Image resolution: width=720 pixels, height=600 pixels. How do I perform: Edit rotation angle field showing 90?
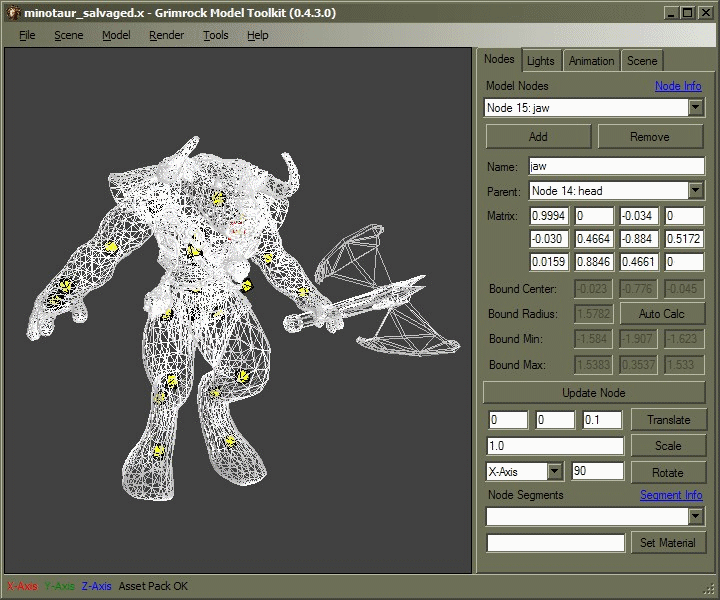pyautogui.click(x=597, y=471)
